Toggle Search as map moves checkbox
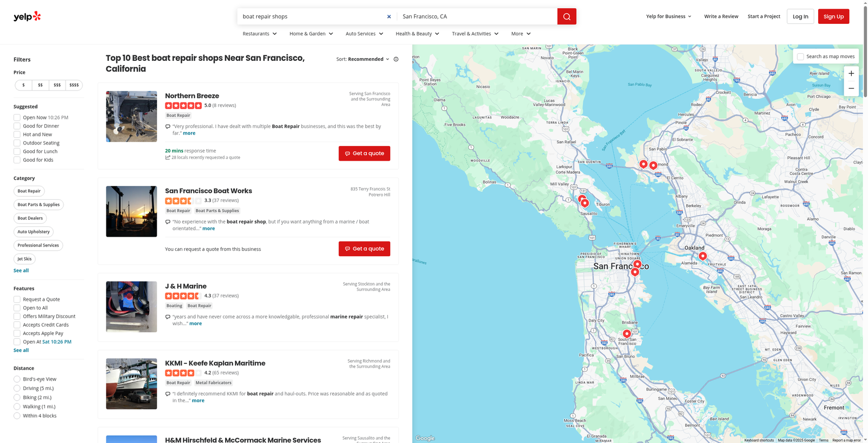Image resolution: width=868 pixels, height=443 pixels. 800,56
